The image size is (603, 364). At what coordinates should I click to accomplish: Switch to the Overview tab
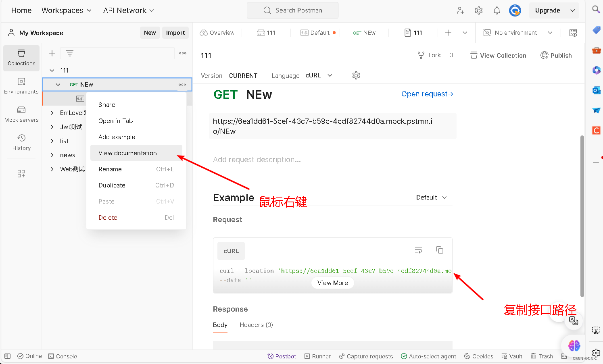[x=217, y=33]
